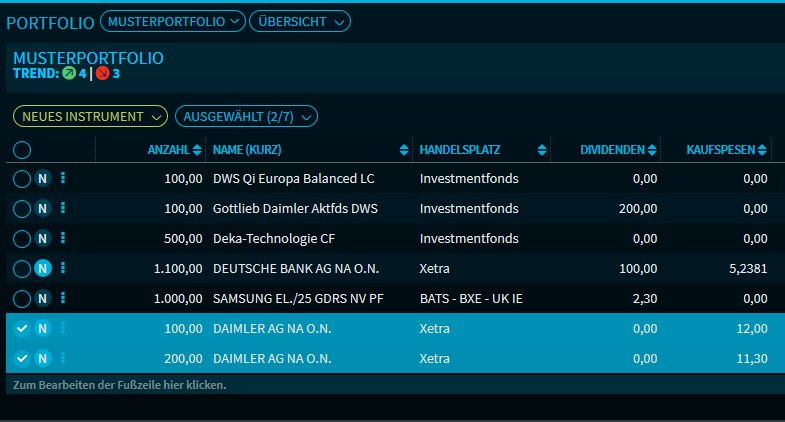
Task: Click the Handelsplatz column header
Action: [460, 150]
